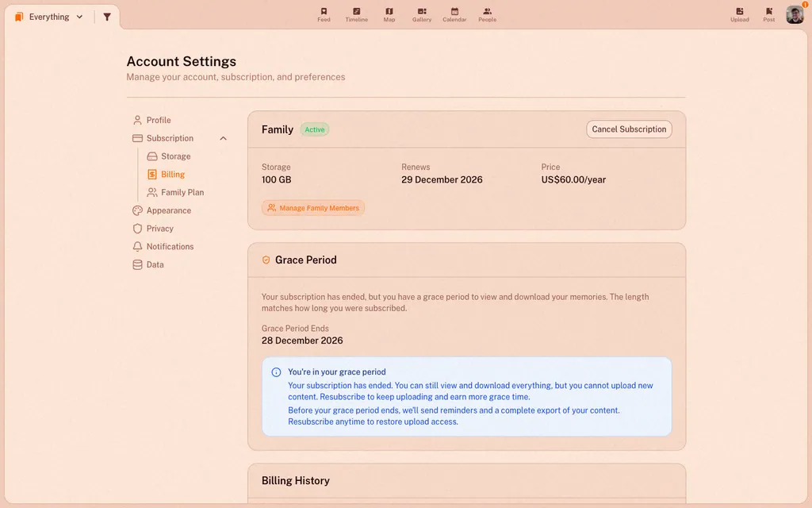812x508 pixels.
Task: Click Manage Family Members button
Action: click(313, 208)
